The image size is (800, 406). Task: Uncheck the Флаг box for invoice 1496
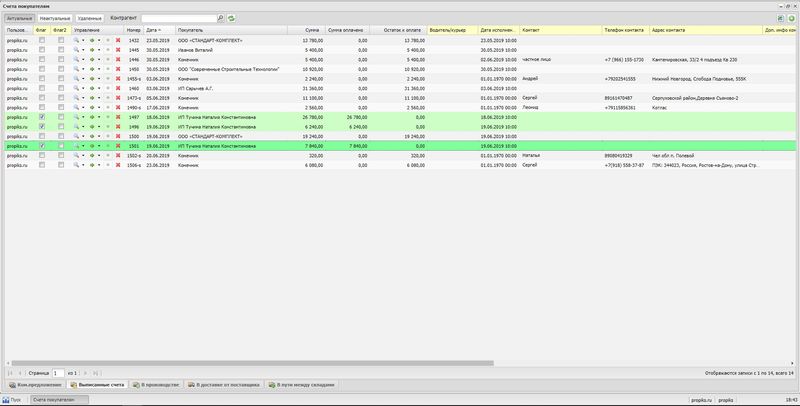coord(42,126)
